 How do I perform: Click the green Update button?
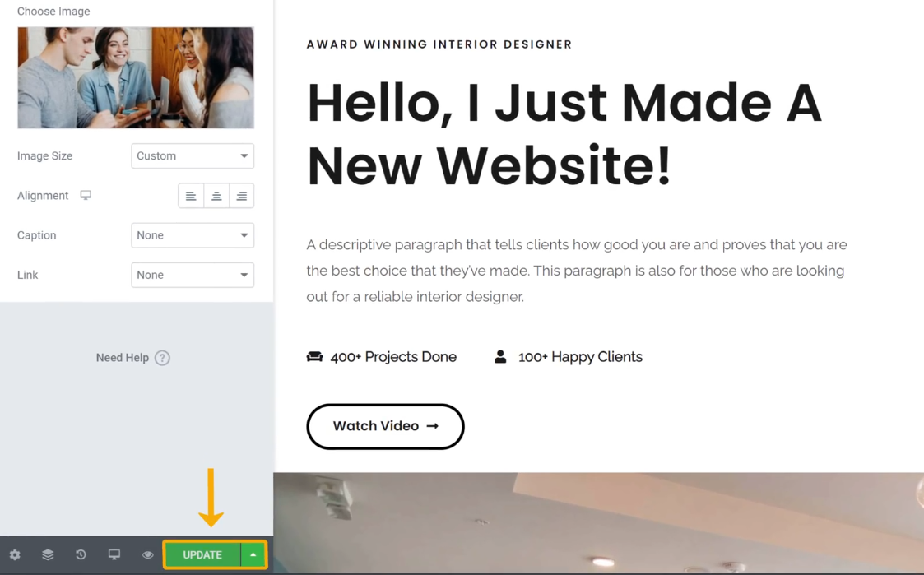[x=202, y=555]
